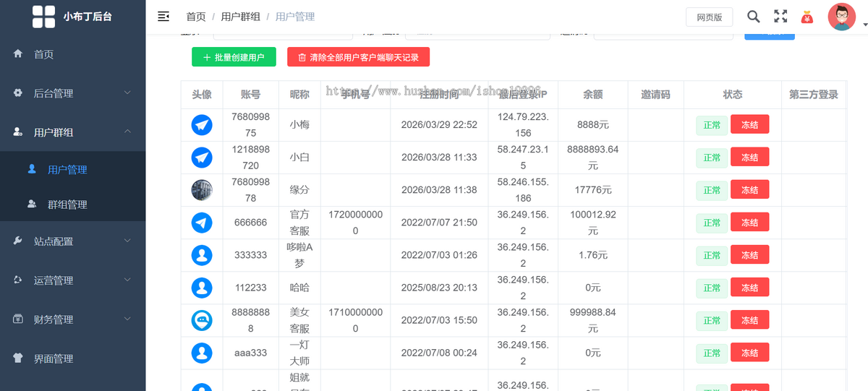Freeze user 小白 with 冻结 button
Image resolution: width=868 pixels, height=391 pixels.
pyautogui.click(x=749, y=158)
